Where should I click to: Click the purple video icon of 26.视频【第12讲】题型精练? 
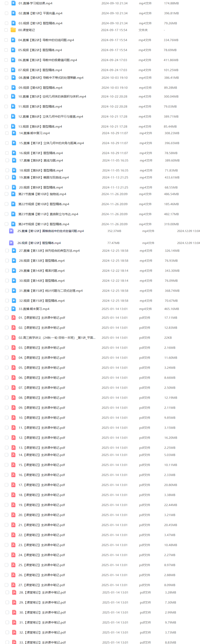pyautogui.click(x=11, y=243)
